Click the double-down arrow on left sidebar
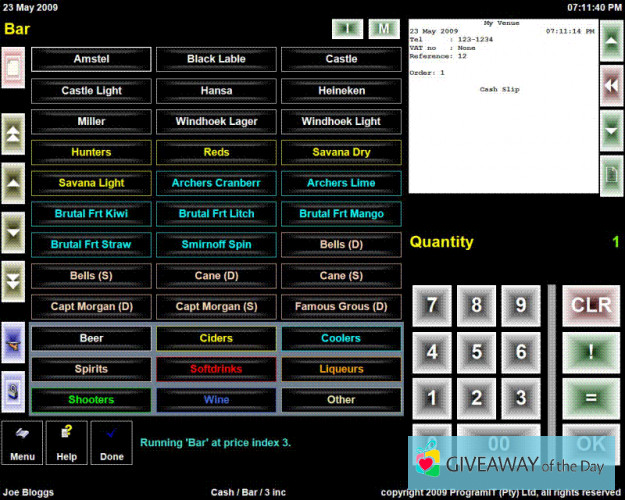This screenshot has height=500, width=625. pyautogui.click(x=14, y=279)
